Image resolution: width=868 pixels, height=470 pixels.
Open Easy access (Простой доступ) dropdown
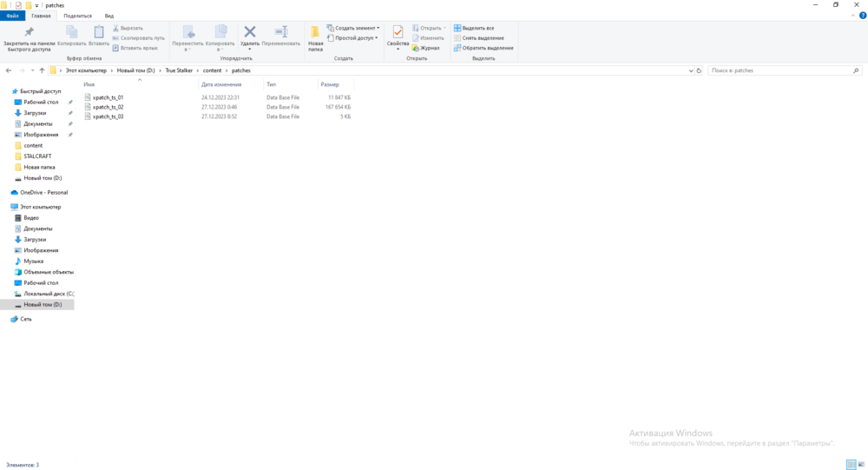[352, 37]
